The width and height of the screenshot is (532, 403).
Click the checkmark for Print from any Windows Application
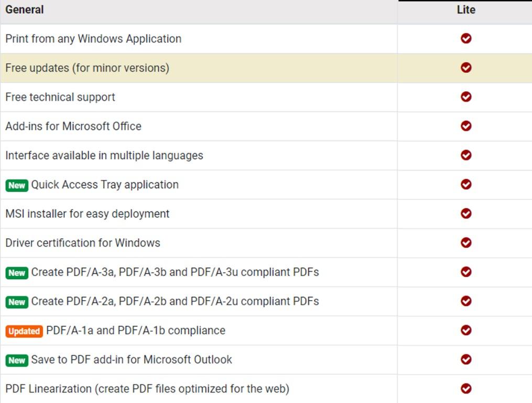(465, 38)
